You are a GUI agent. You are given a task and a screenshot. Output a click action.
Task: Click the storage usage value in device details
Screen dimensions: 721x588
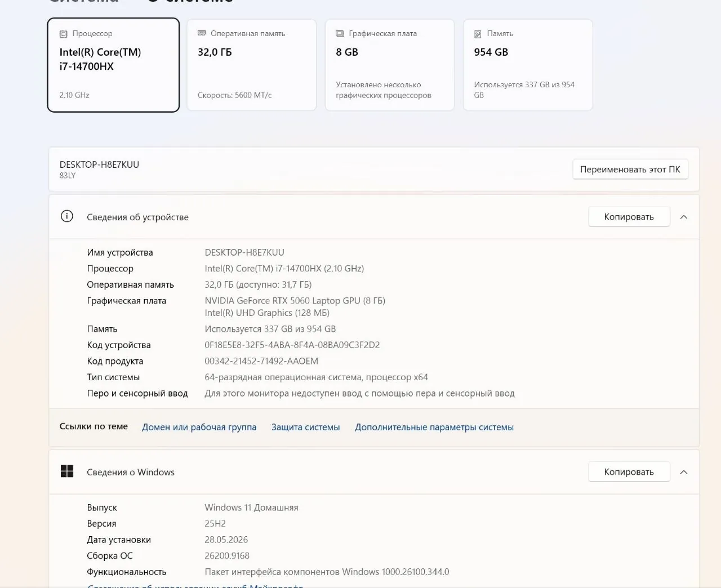[270, 329]
